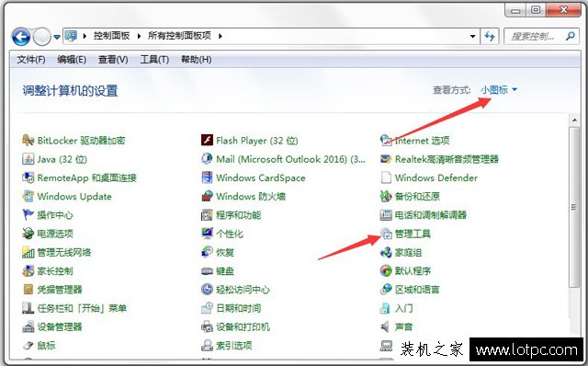The height and width of the screenshot is (366, 588).
Task: Click the 任务栏和「开始」菜单 icon
Action: point(28,308)
